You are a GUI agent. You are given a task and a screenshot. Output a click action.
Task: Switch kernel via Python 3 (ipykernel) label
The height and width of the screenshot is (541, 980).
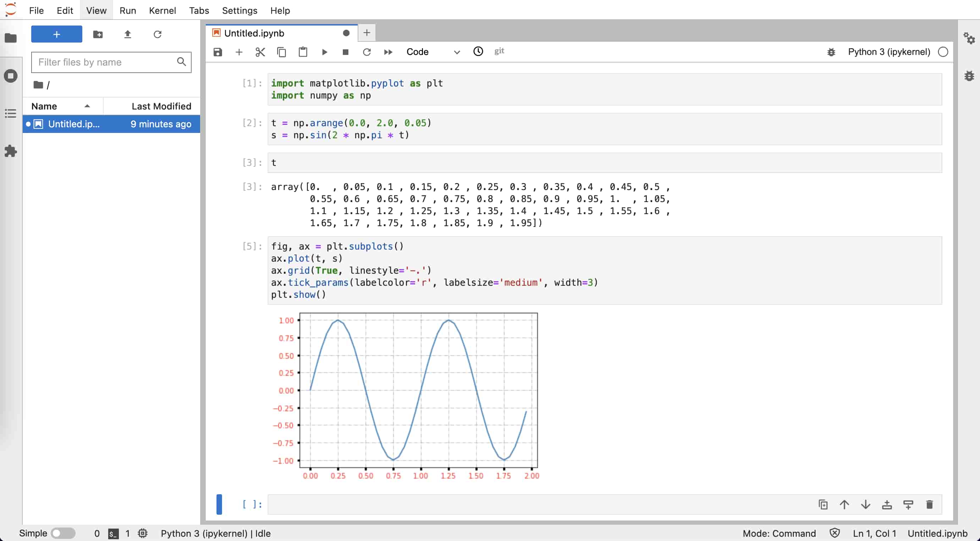tap(889, 52)
